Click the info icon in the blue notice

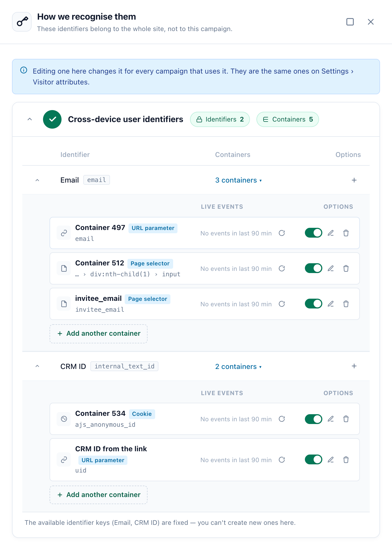24,70
